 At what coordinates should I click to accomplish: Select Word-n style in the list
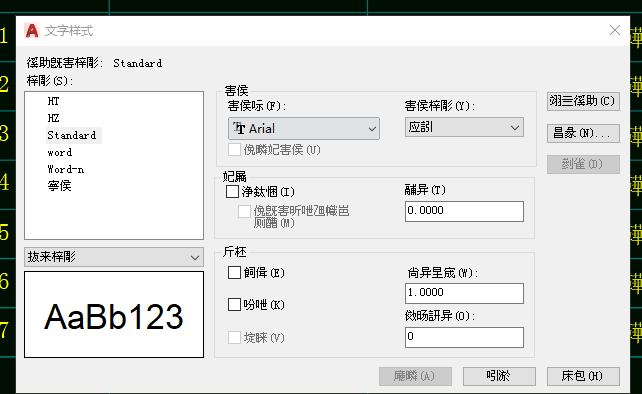(x=66, y=169)
